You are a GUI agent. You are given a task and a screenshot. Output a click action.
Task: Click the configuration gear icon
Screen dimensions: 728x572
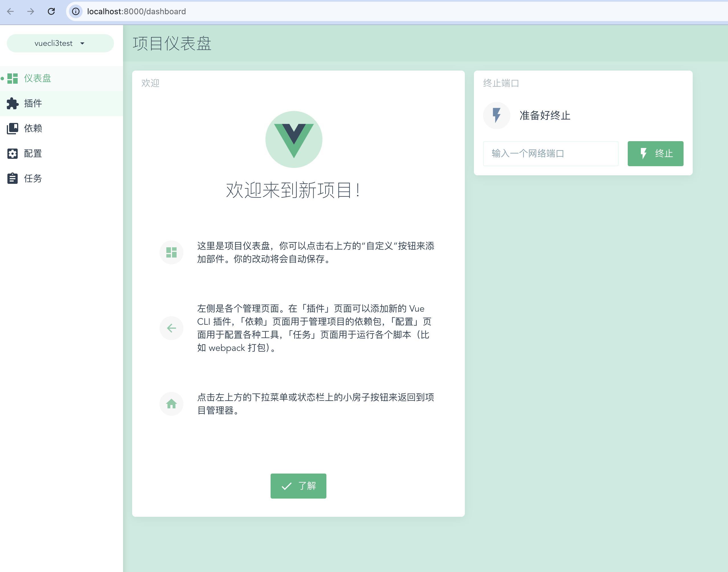(13, 153)
